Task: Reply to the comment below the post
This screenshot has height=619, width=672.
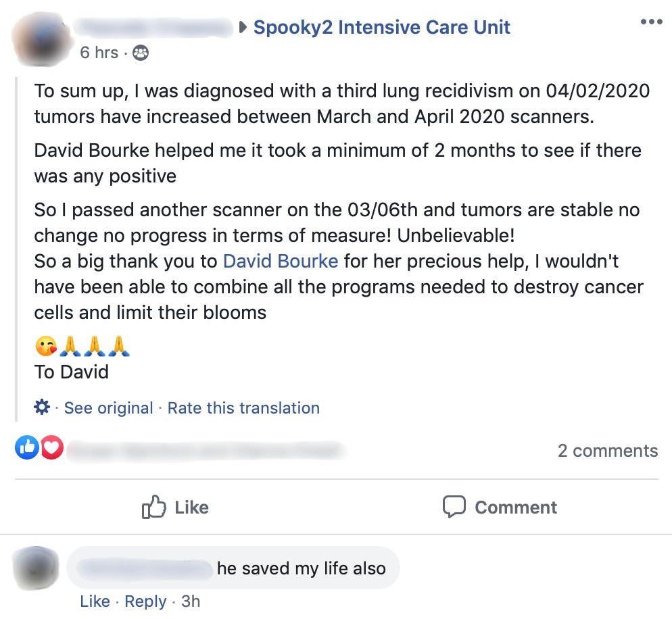Action: coord(145,601)
